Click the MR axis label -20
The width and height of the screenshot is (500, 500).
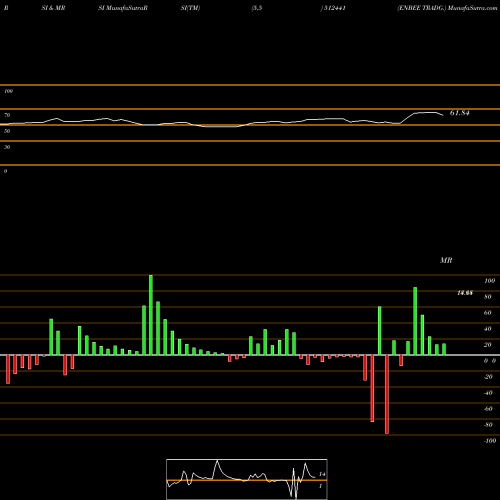click(488, 377)
